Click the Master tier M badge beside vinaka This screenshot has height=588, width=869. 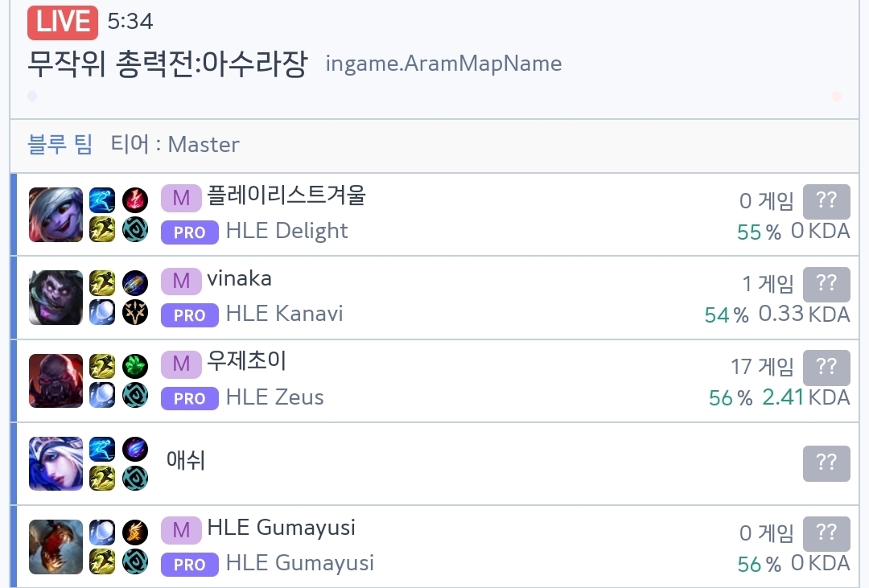point(181,280)
